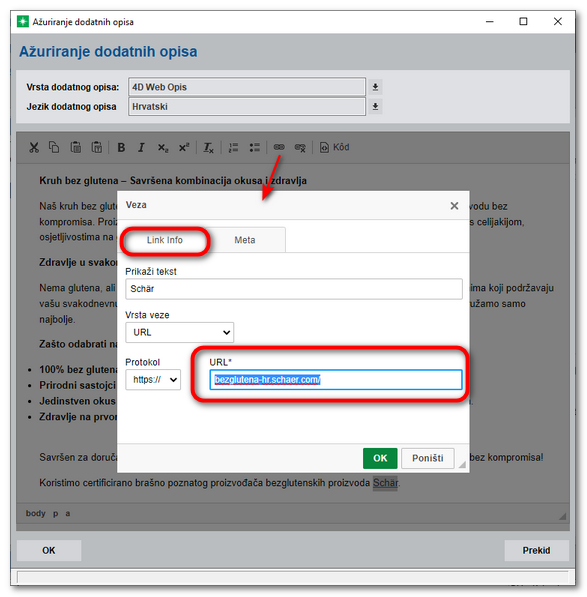Click the Cut scissors icon
The image size is (587, 597).
tap(34, 147)
